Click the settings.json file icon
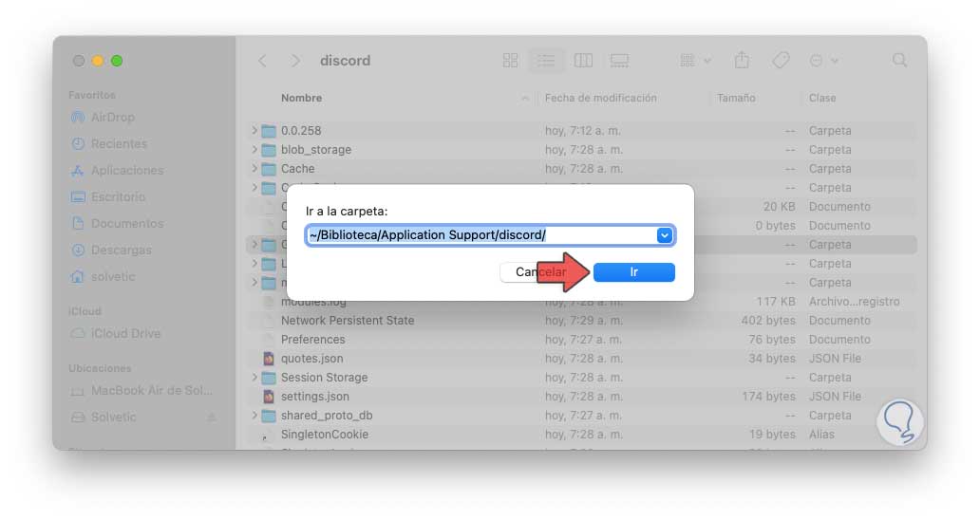 269,397
